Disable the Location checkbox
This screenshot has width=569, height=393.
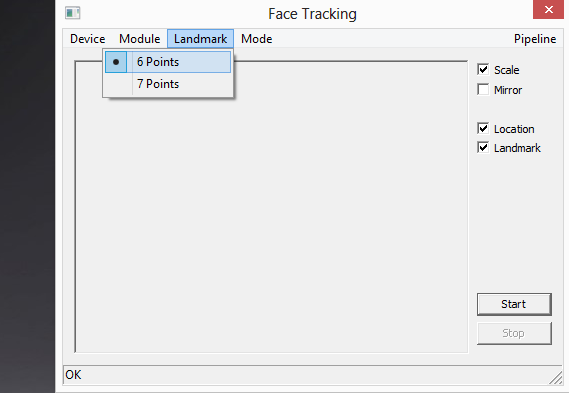point(483,128)
